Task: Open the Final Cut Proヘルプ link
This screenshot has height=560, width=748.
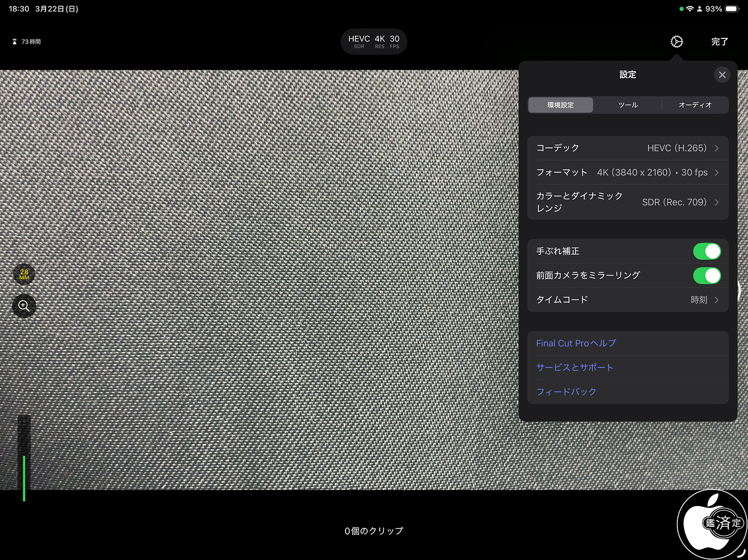Action: pos(576,343)
